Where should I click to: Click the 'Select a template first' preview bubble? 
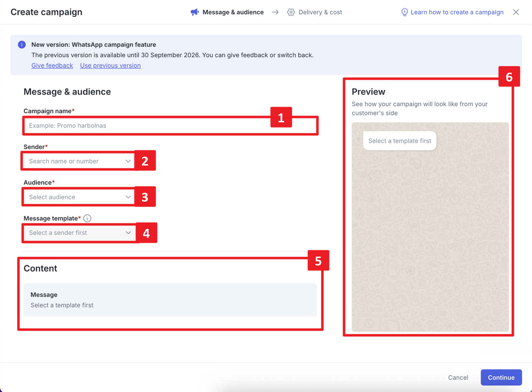click(x=400, y=141)
